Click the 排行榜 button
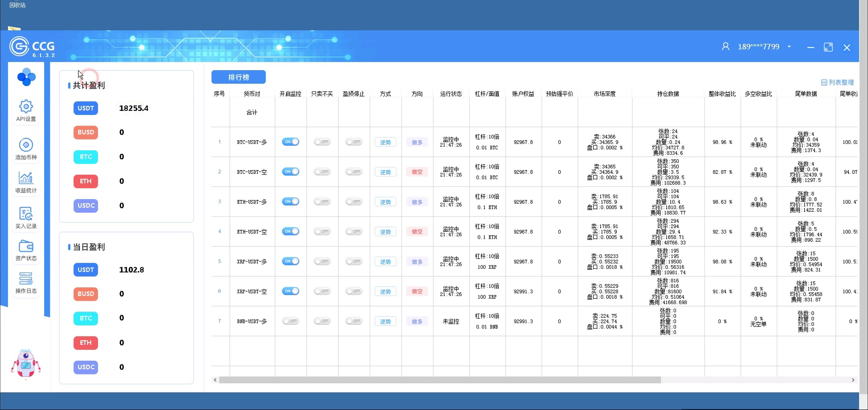868x410 pixels. coord(238,77)
